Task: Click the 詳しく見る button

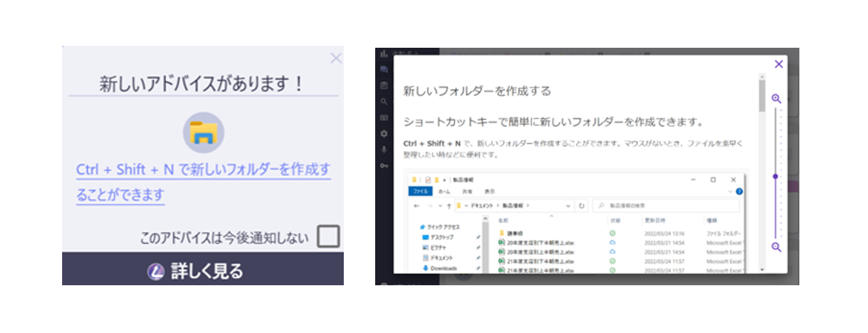Action: pyautogui.click(x=203, y=270)
